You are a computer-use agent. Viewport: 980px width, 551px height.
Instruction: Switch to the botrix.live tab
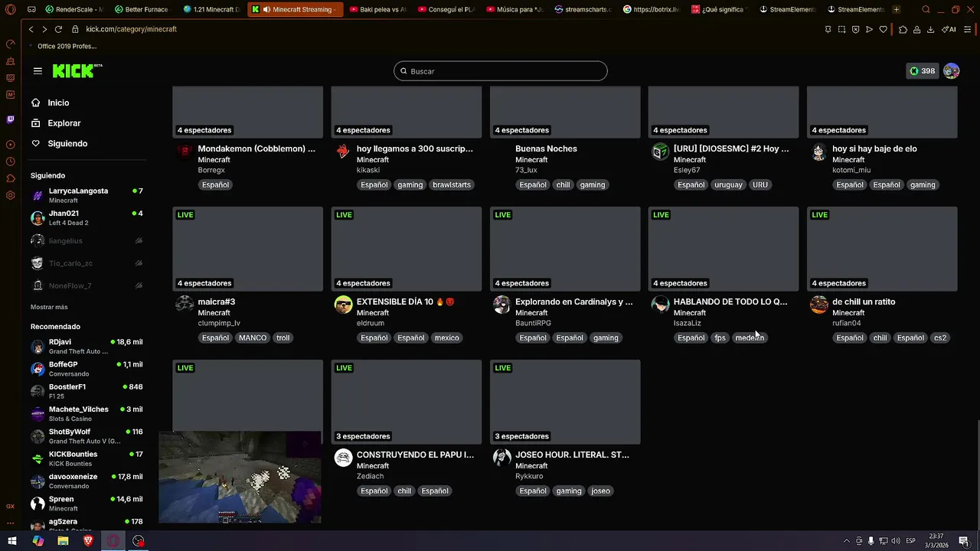(x=652, y=9)
